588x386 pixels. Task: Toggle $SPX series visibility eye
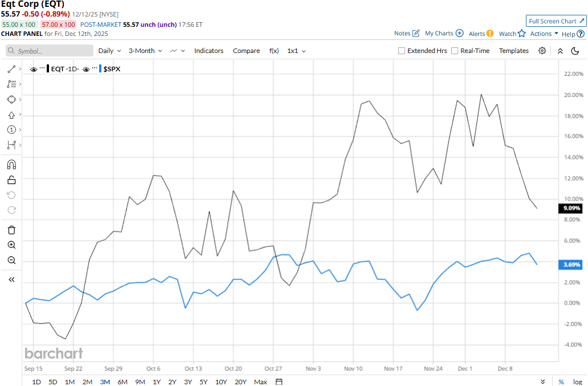coord(86,70)
